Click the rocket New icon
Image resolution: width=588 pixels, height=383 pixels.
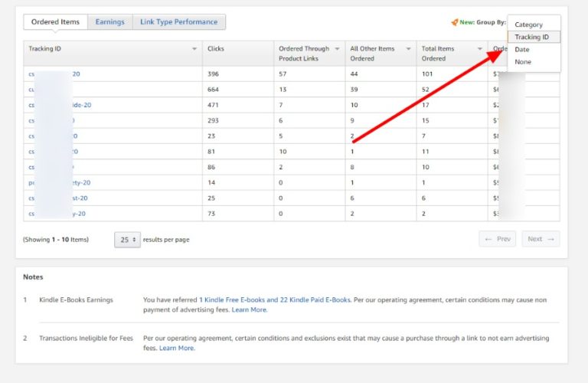455,22
